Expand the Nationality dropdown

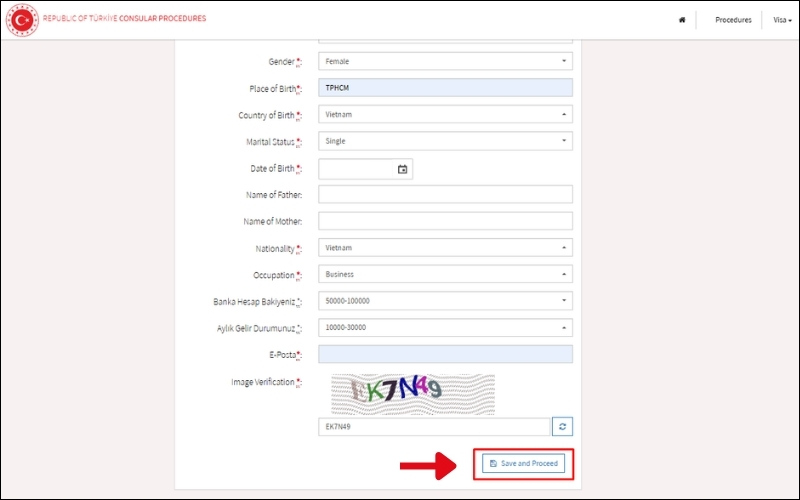coord(445,247)
